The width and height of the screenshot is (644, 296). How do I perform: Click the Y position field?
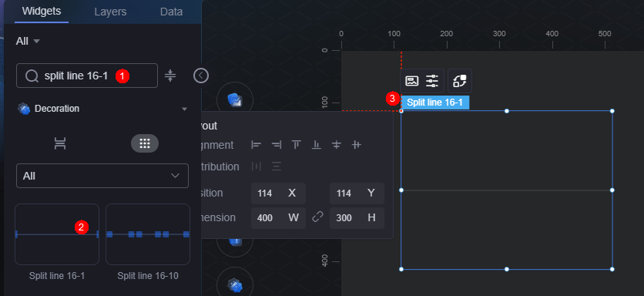357,193
